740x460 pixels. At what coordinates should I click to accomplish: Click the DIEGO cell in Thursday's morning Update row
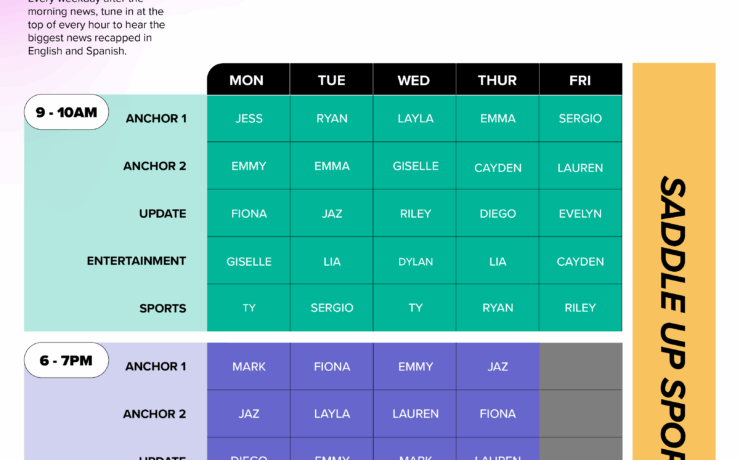point(497,213)
